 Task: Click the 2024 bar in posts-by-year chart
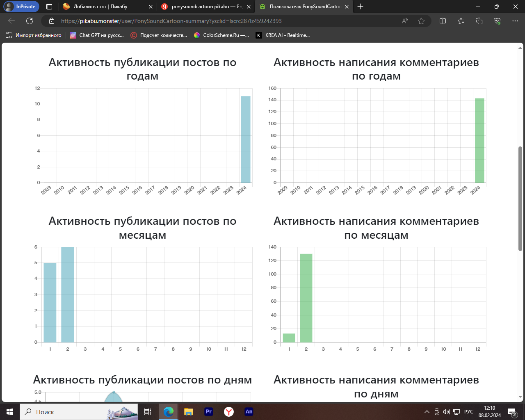(246, 139)
